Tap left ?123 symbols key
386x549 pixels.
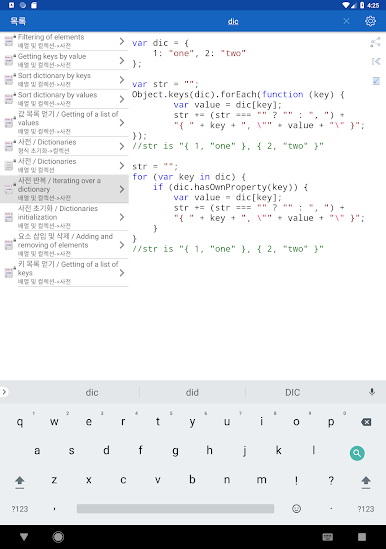point(20,509)
